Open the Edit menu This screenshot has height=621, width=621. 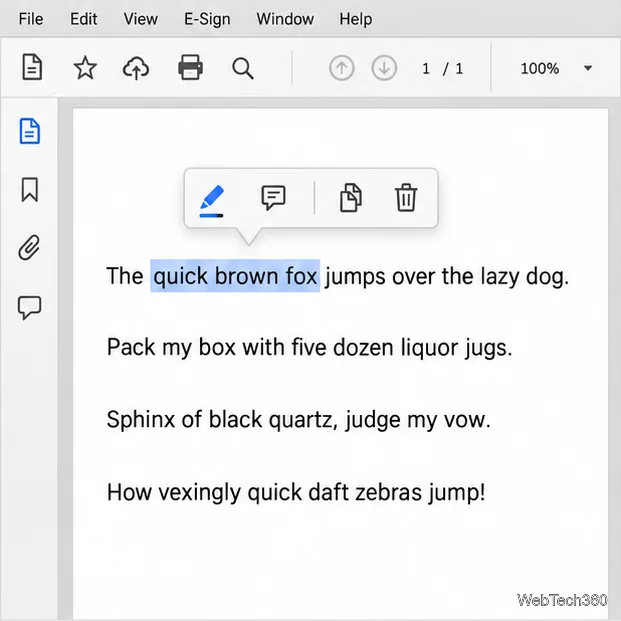pos(84,19)
